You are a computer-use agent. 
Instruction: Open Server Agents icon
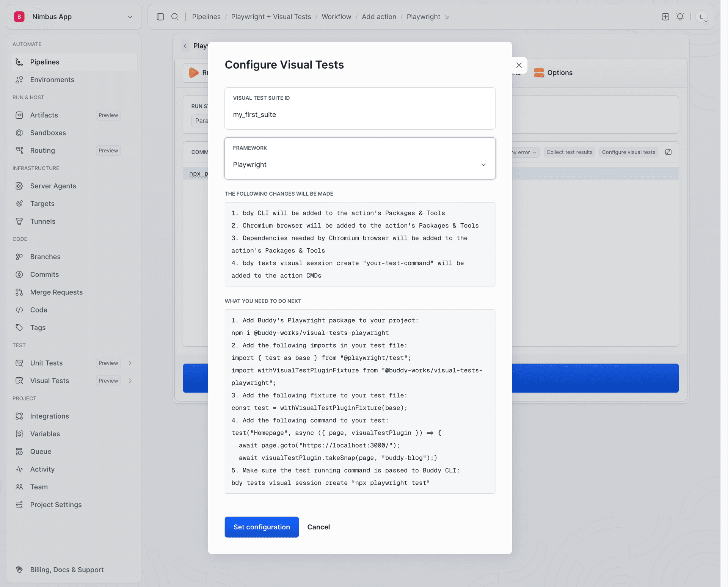(19, 186)
